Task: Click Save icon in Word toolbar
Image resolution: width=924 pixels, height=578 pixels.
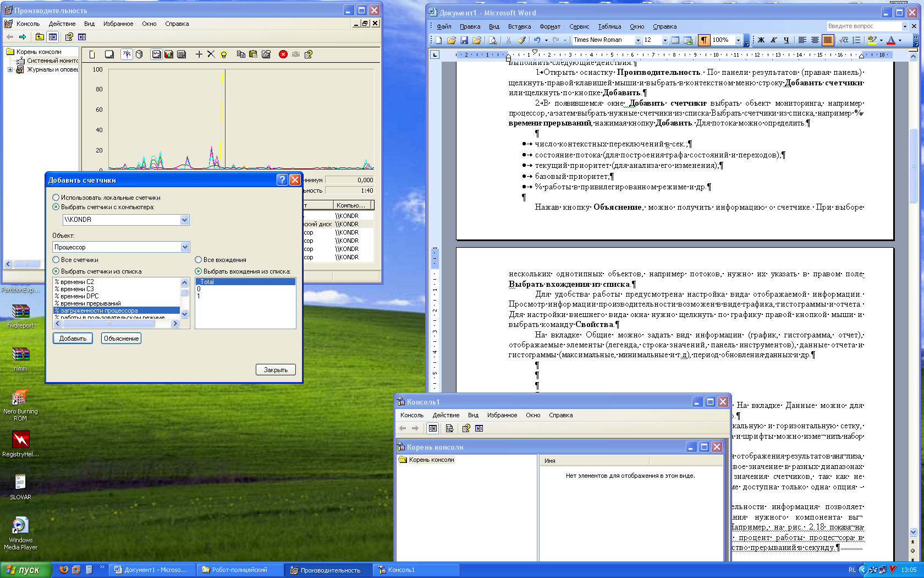Action: coord(464,40)
